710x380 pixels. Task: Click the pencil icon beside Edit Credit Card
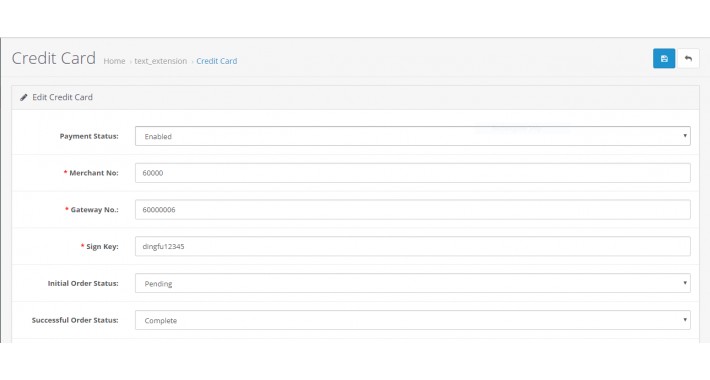click(x=24, y=97)
